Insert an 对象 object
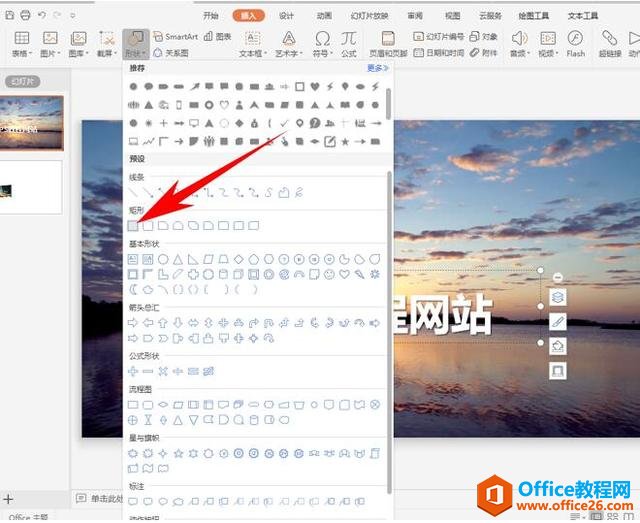 point(484,37)
